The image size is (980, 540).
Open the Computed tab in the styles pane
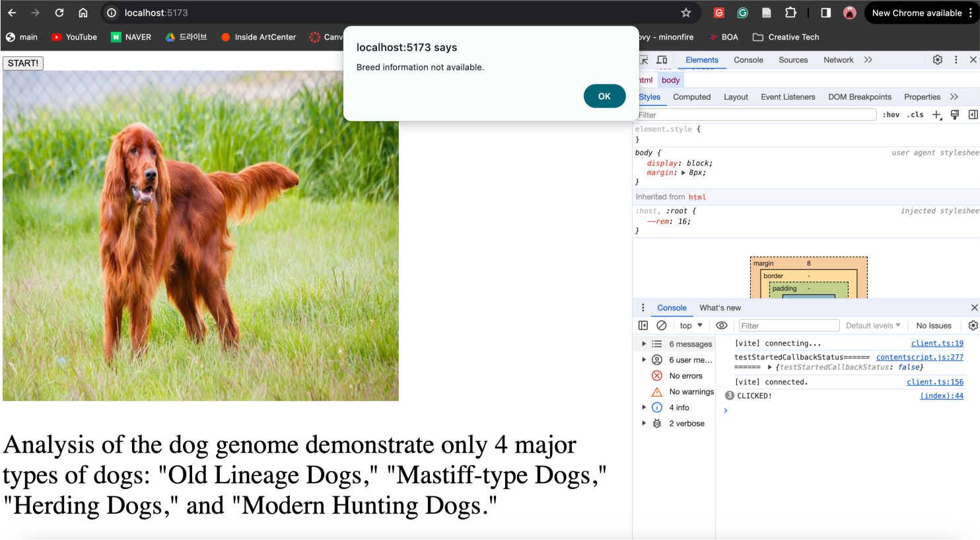tap(691, 97)
